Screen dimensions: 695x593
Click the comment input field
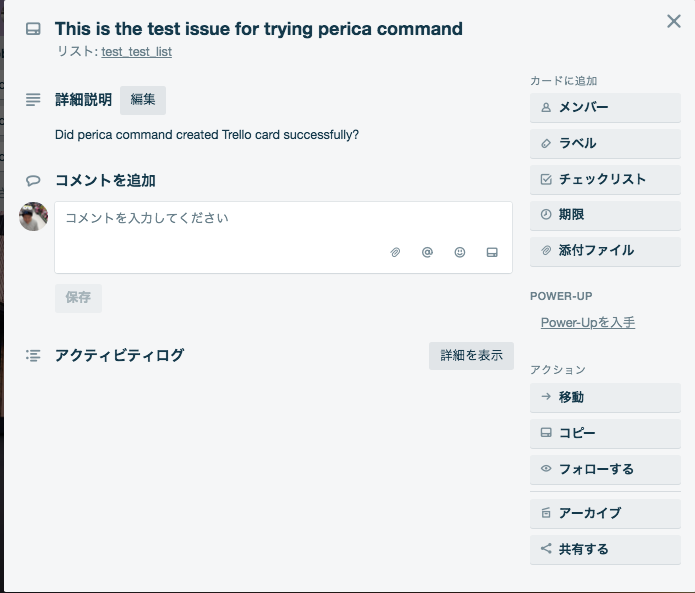point(283,218)
